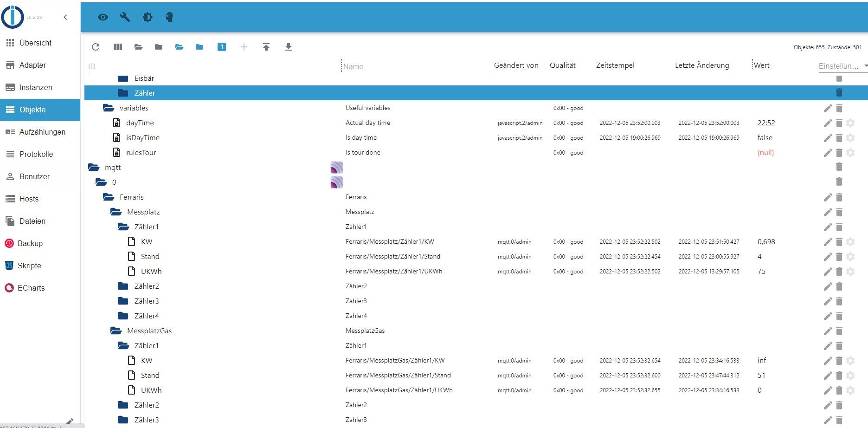The image size is (868, 428).
Task: Delete the highlighted Zähler folder
Action: pyautogui.click(x=839, y=93)
